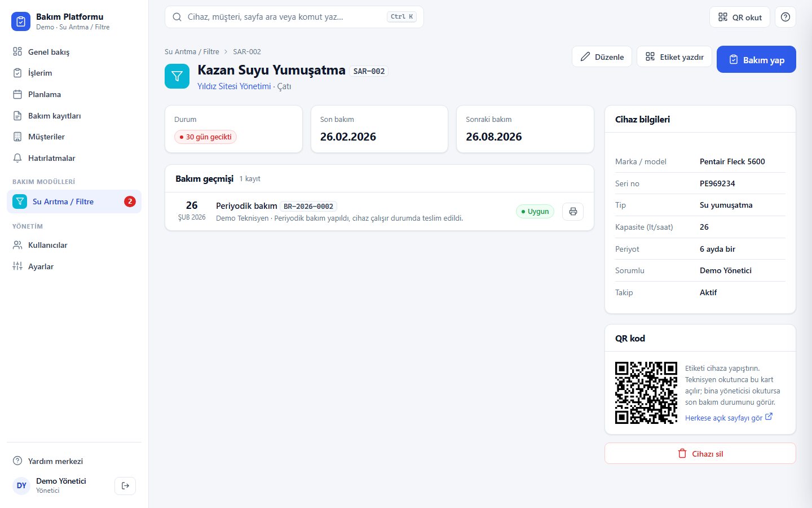The width and height of the screenshot is (812, 508).
Task: Open Hatırlatmalar bell icon
Action: (17, 158)
